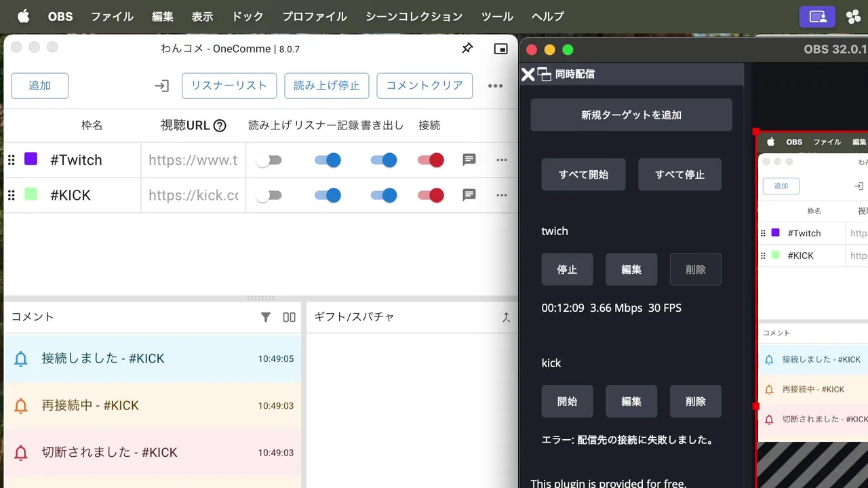The height and width of the screenshot is (488, 868).
Task: Click the help icon next to 視聴URL
Action: pyautogui.click(x=220, y=125)
